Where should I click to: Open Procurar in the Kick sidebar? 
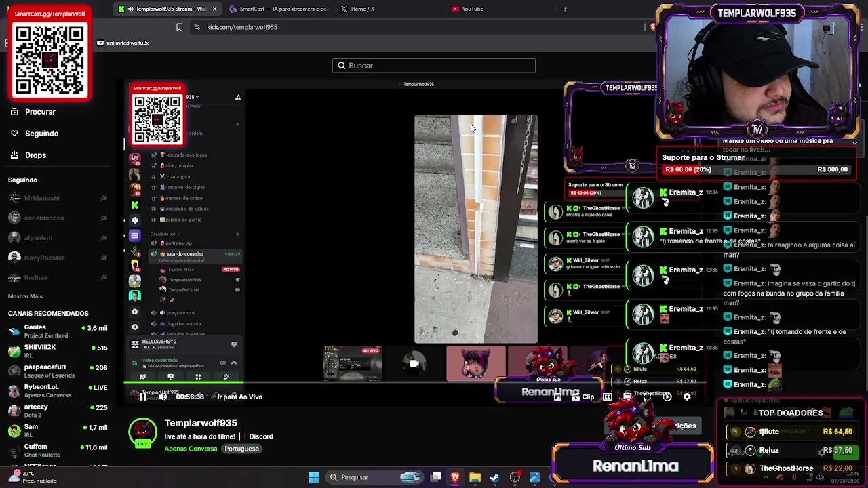[x=33, y=112]
